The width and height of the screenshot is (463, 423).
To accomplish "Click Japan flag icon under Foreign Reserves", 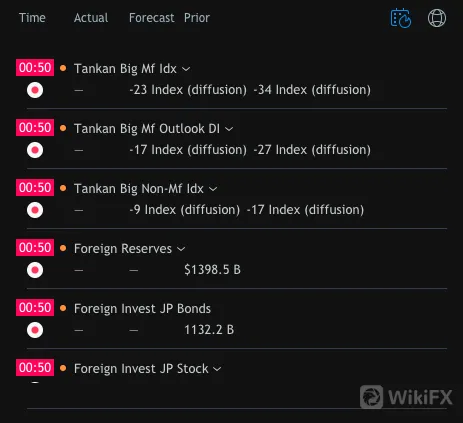I will click(35, 270).
